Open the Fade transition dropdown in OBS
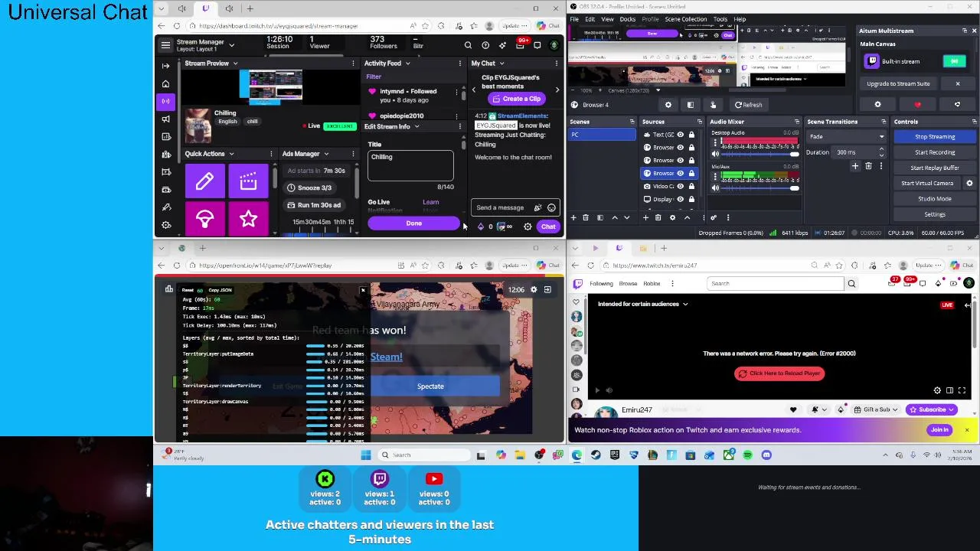The image size is (980, 551). [845, 137]
